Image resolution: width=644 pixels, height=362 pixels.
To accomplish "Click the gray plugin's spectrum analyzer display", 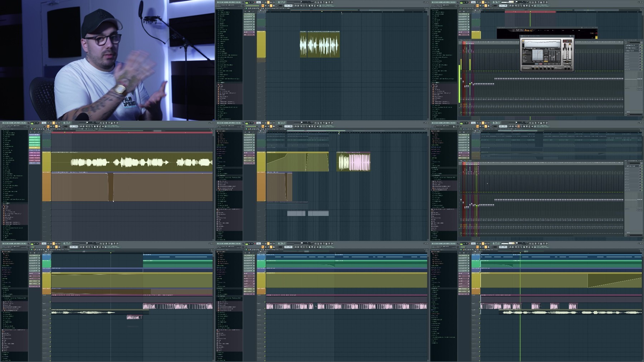I will click(x=542, y=44).
